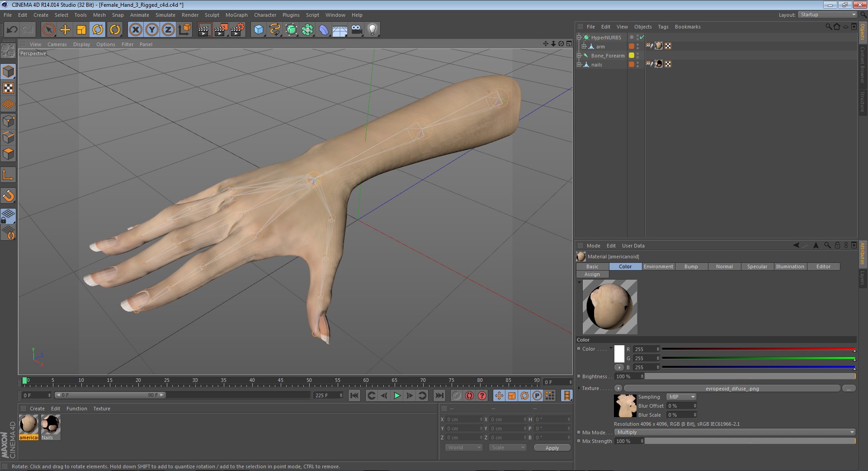Add a camera object
Image resolution: width=868 pixels, height=471 pixels.
point(357,30)
